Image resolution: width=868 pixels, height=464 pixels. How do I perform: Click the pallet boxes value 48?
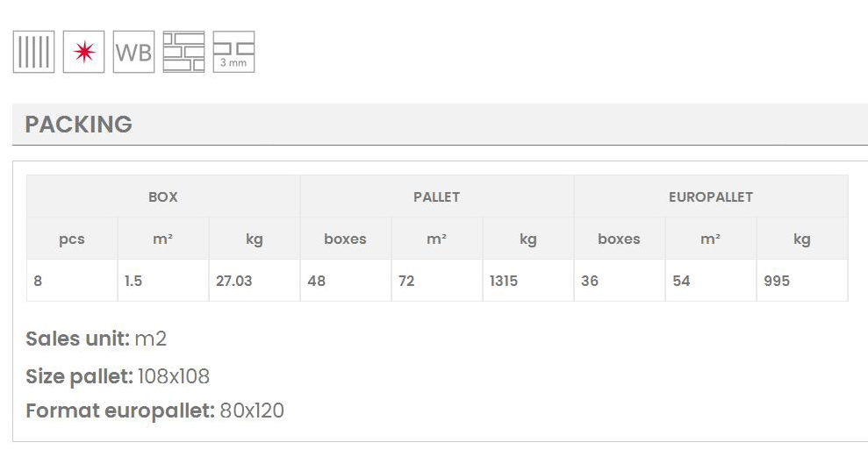coord(317,282)
